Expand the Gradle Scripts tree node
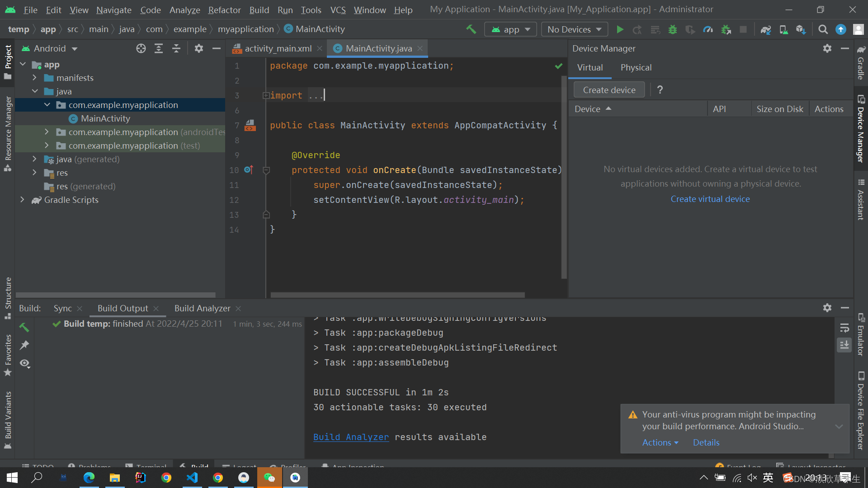Image resolution: width=868 pixels, height=488 pixels. 22,200
